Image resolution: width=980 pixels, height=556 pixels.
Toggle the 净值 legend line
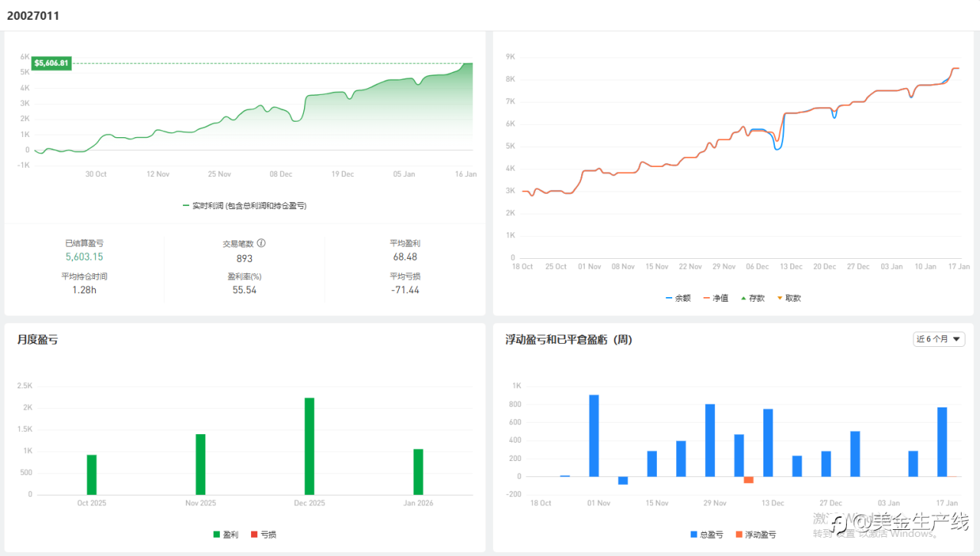click(716, 298)
